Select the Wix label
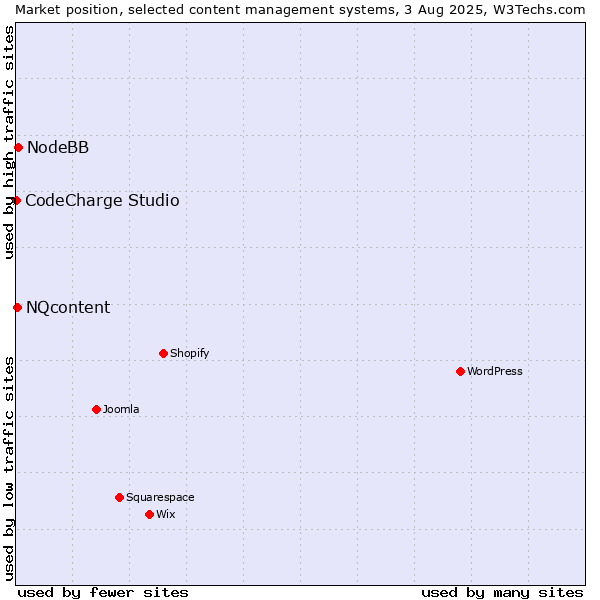600x600 pixels. 166,514
